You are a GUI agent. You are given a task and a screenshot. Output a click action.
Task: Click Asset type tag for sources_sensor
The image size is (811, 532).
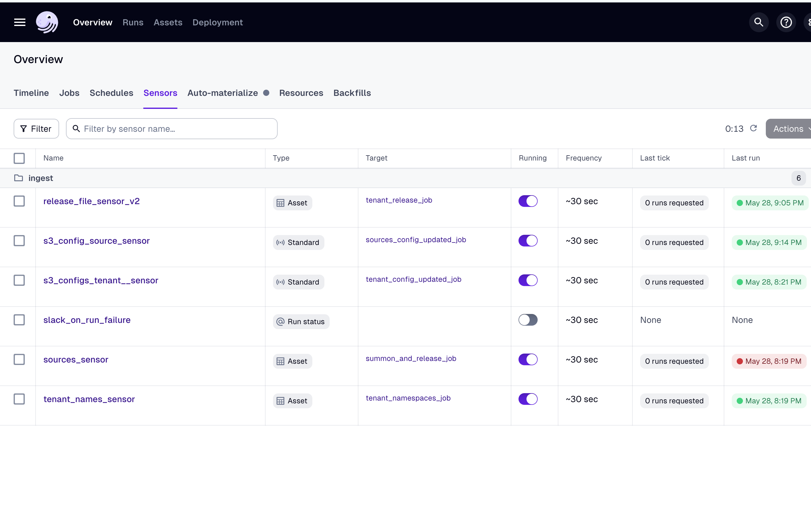(x=293, y=361)
